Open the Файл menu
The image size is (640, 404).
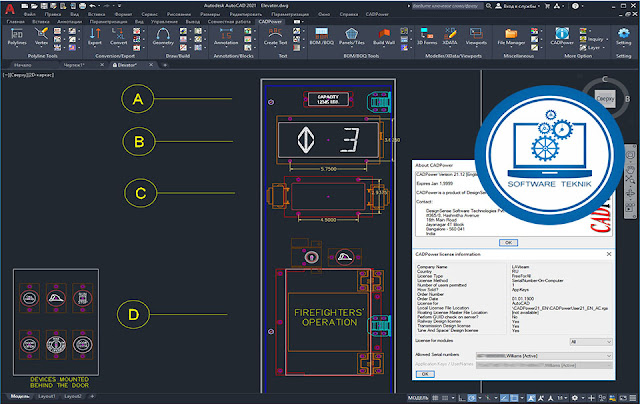click(x=29, y=14)
